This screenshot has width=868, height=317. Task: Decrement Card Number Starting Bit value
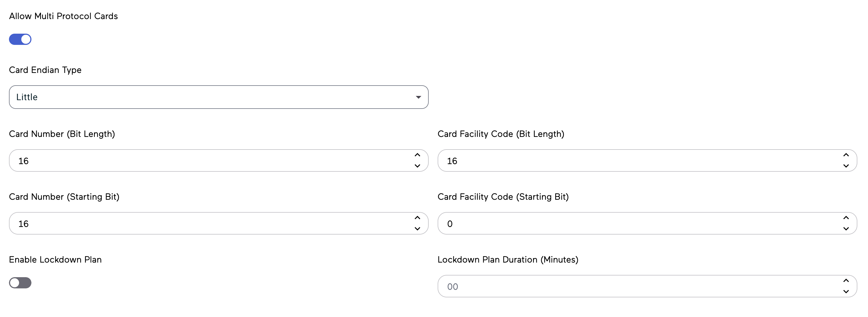click(417, 229)
